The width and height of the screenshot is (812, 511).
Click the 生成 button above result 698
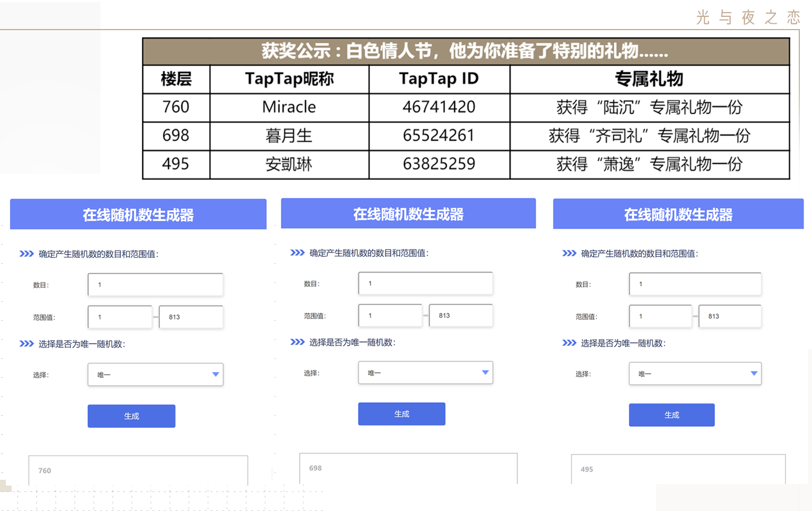coord(402,414)
